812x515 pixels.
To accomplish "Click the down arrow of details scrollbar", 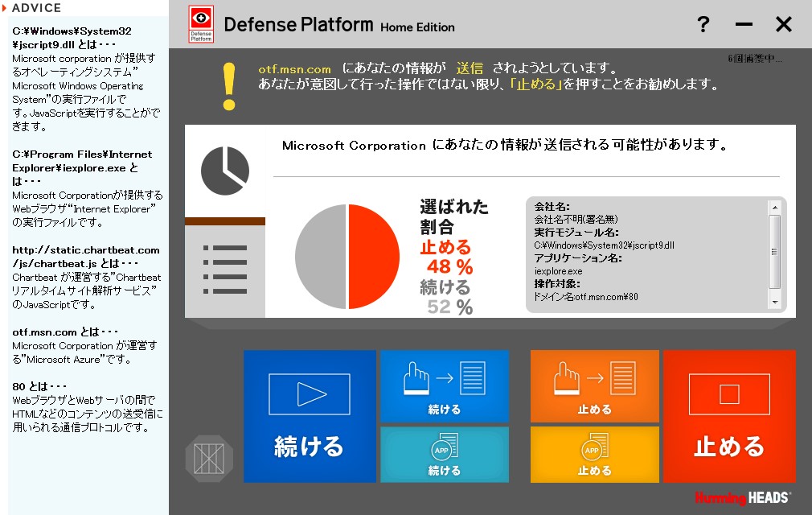I will tap(775, 303).
